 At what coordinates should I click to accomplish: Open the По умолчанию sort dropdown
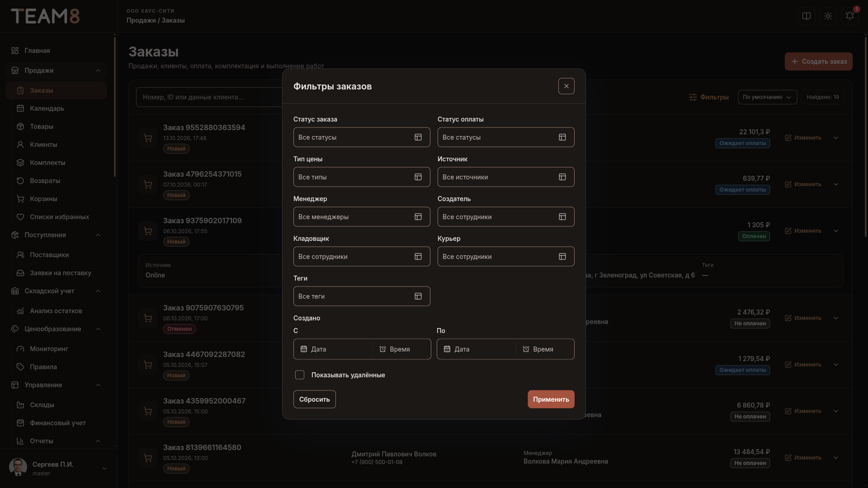767,97
